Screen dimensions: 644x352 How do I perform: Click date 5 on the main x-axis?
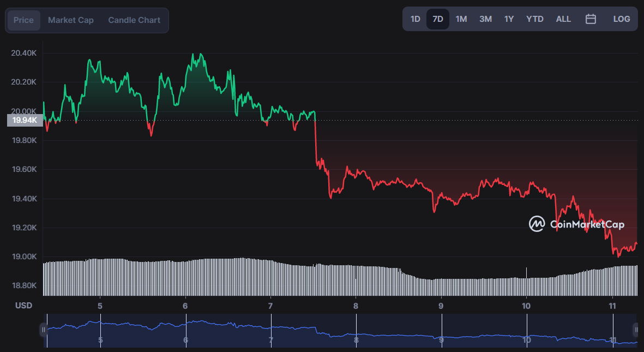100,306
